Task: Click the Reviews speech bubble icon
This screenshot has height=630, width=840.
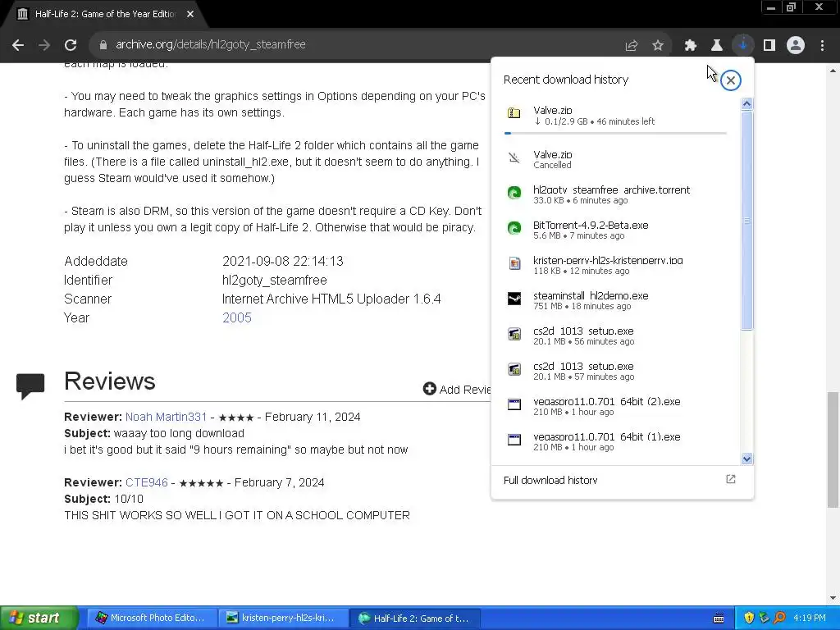Action: click(30, 386)
